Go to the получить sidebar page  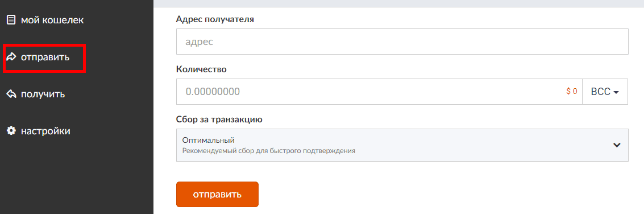[36, 94]
